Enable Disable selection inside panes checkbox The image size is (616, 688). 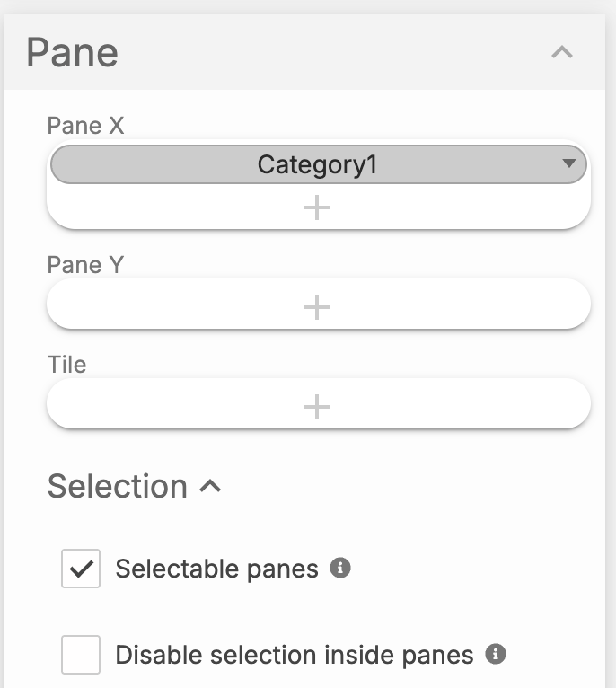click(81, 655)
